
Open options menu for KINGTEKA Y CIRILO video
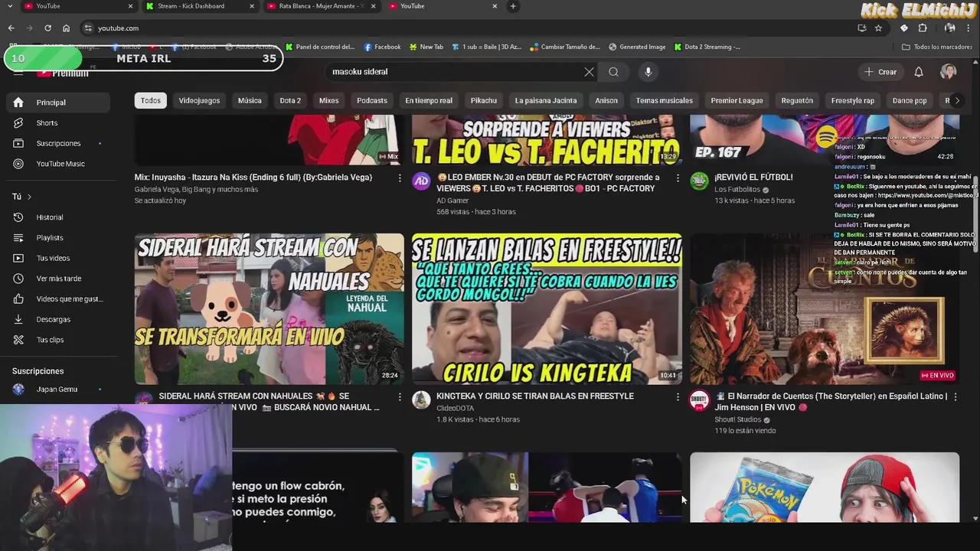677,396
